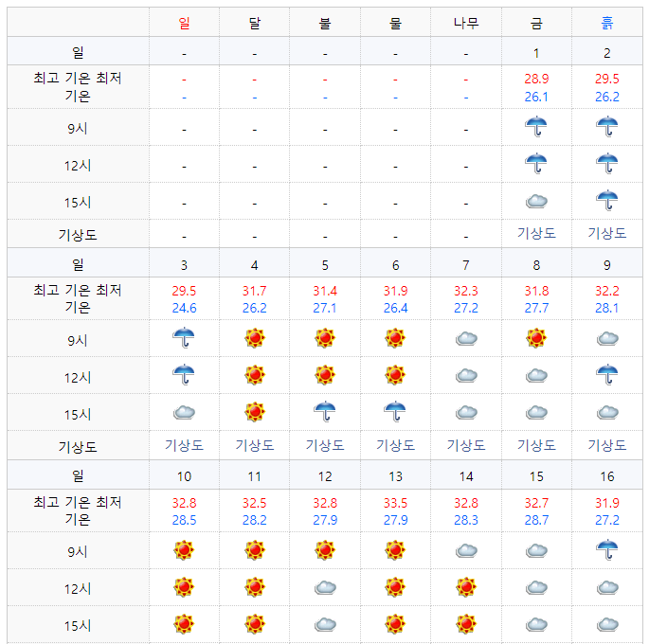
Task: Click date number 13
Action: click(x=395, y=476)
